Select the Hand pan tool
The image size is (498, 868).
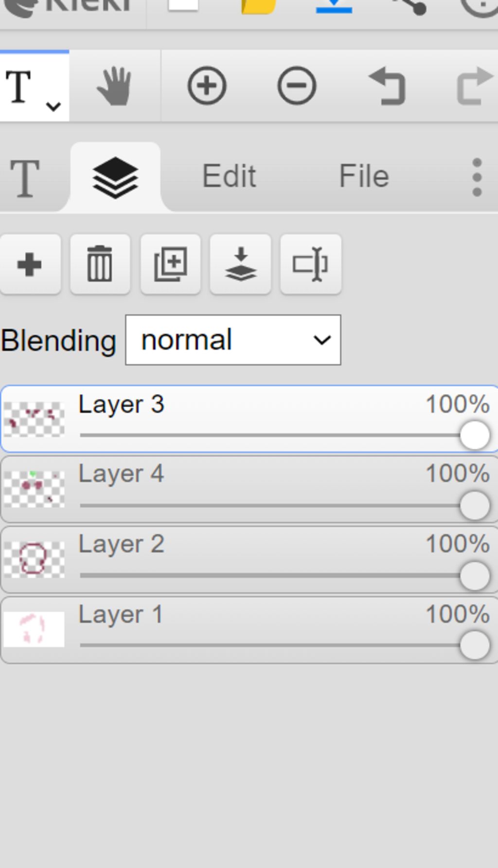pyautogui.click(x=114, y=87)
